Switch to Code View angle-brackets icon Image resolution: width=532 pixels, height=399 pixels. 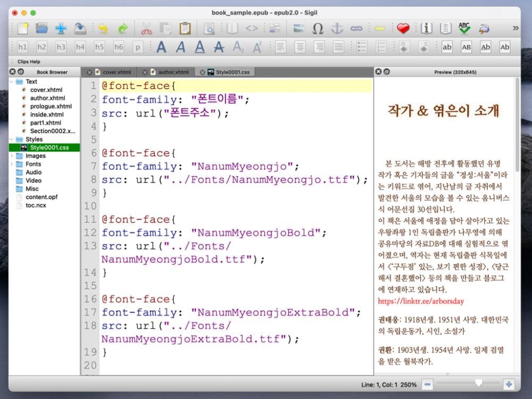pyautogui.click(x=252, y=29)
